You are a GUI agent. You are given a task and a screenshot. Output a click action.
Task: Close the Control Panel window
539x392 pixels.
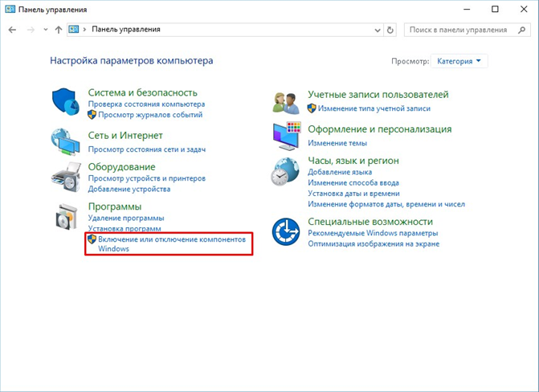(x=524, y=10)
